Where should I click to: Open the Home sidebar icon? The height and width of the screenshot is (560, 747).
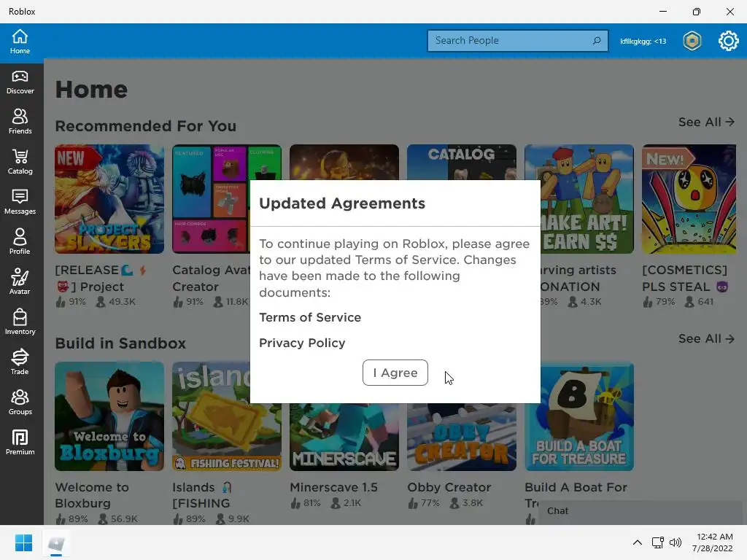(x=20, y=42)
